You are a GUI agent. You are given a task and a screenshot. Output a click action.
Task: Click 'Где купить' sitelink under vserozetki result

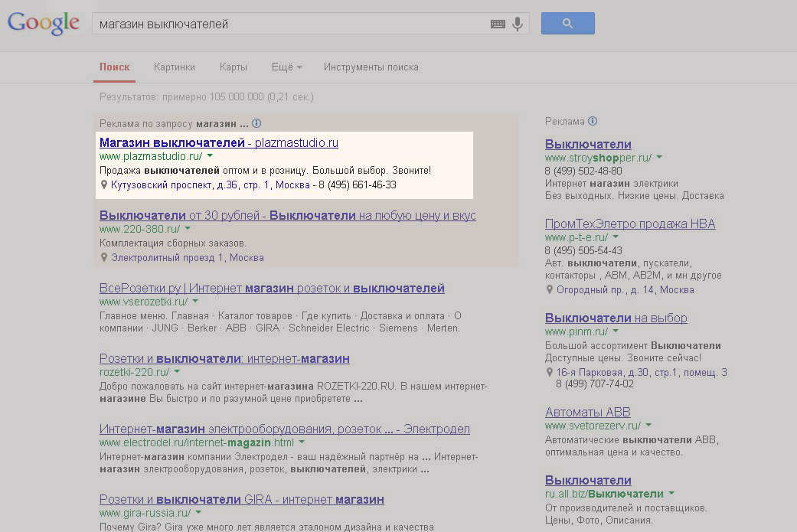(326, 316)
